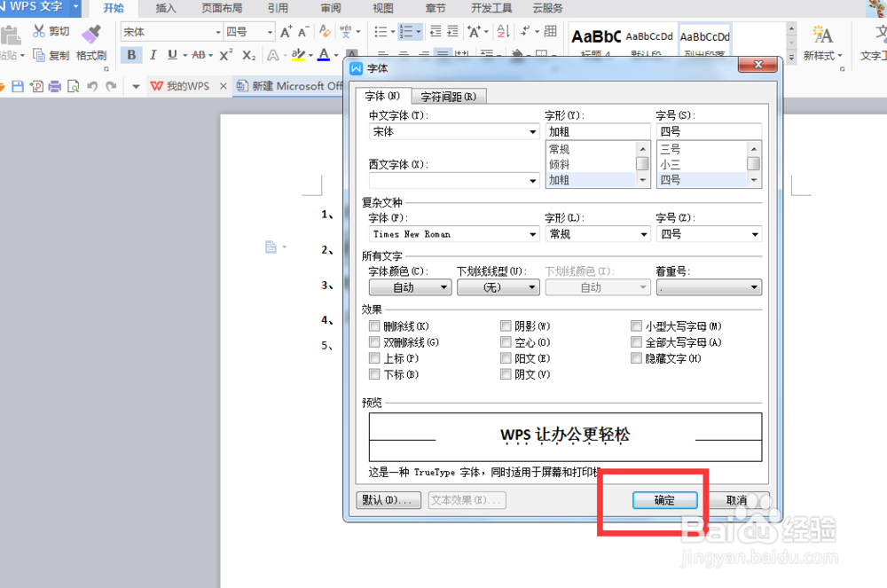Open the 开发工具 ribbon tab

(x=491, y=8)
